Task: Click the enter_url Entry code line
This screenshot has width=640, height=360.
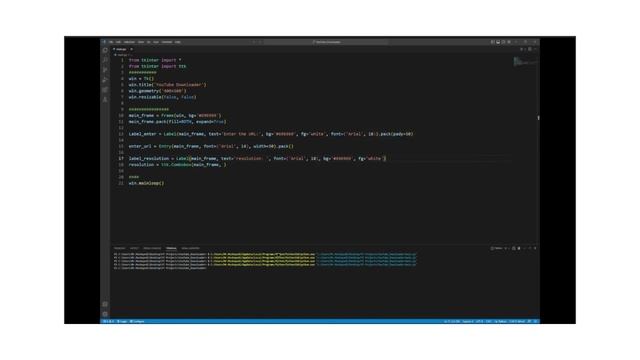Action: click(211, 146)
